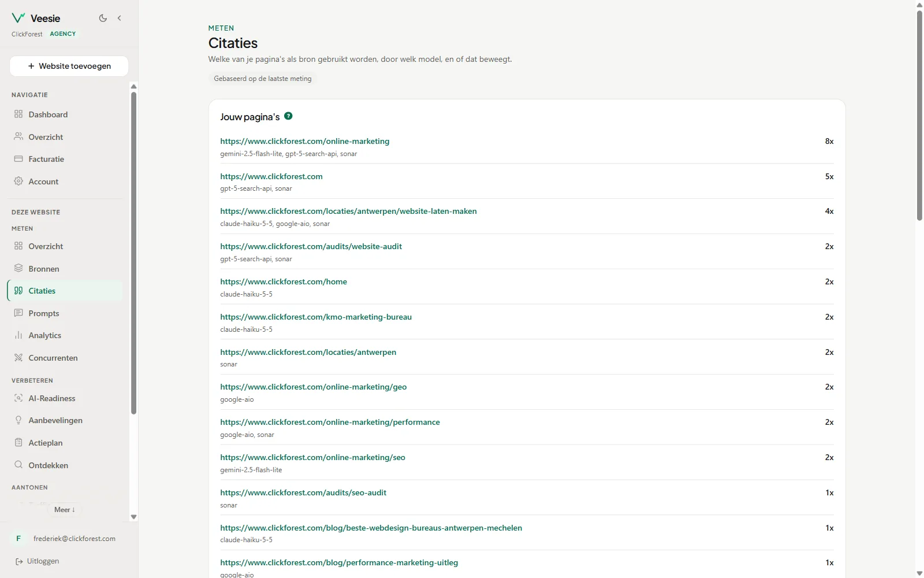
Task: Click the Concurrenten crossed-tools icon
Action: point(18,358)
